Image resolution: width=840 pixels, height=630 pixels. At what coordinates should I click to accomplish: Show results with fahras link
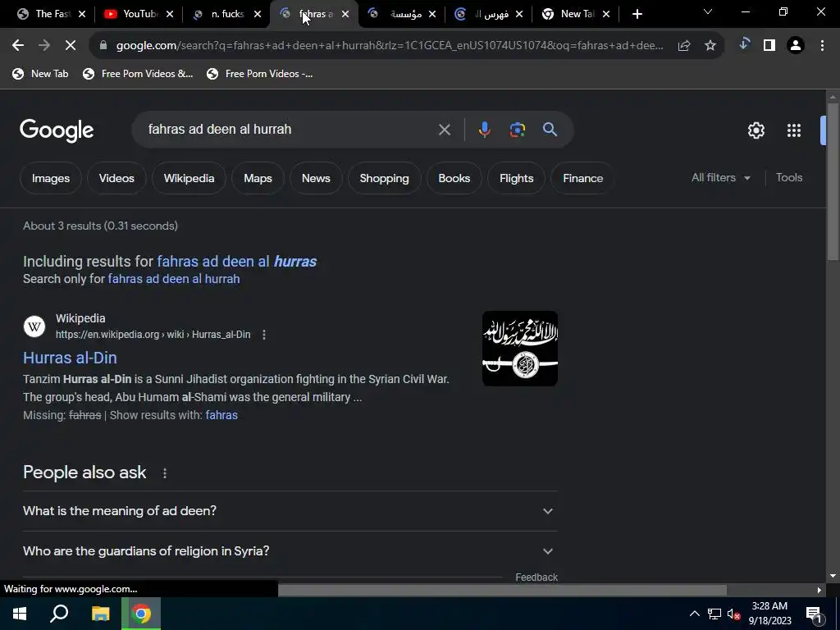[221, 415]
